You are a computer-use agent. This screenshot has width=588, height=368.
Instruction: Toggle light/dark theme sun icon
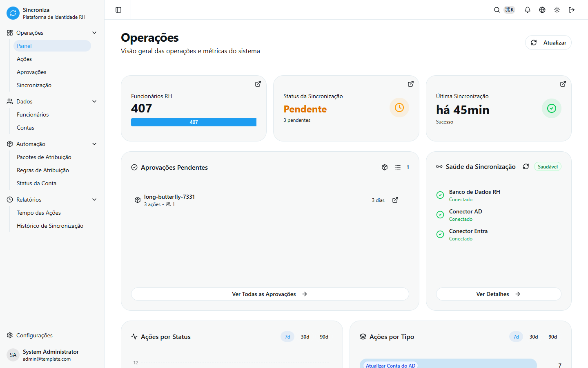[557, 10]
